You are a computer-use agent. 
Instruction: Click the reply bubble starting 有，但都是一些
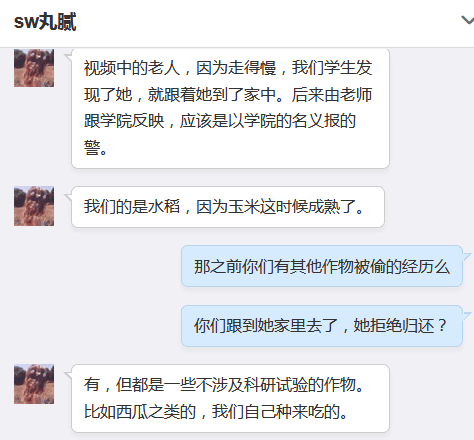(x=230, y=398)
